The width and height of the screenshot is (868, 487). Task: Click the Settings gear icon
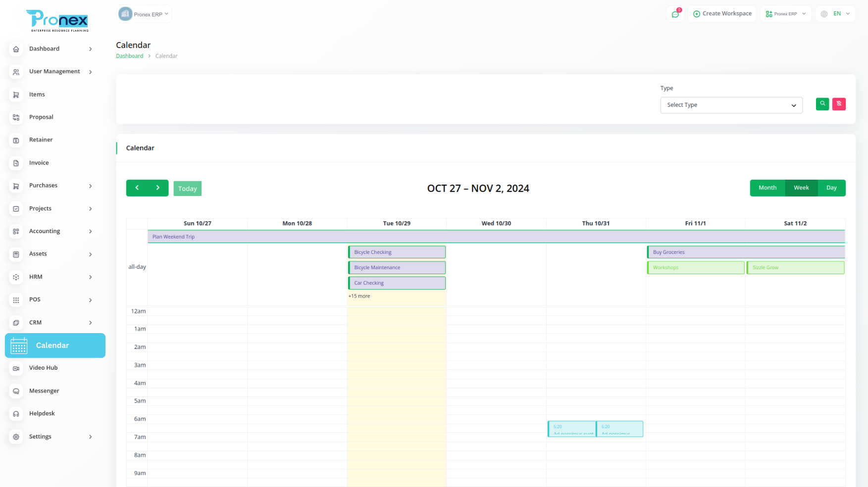(x=16, y=437)
